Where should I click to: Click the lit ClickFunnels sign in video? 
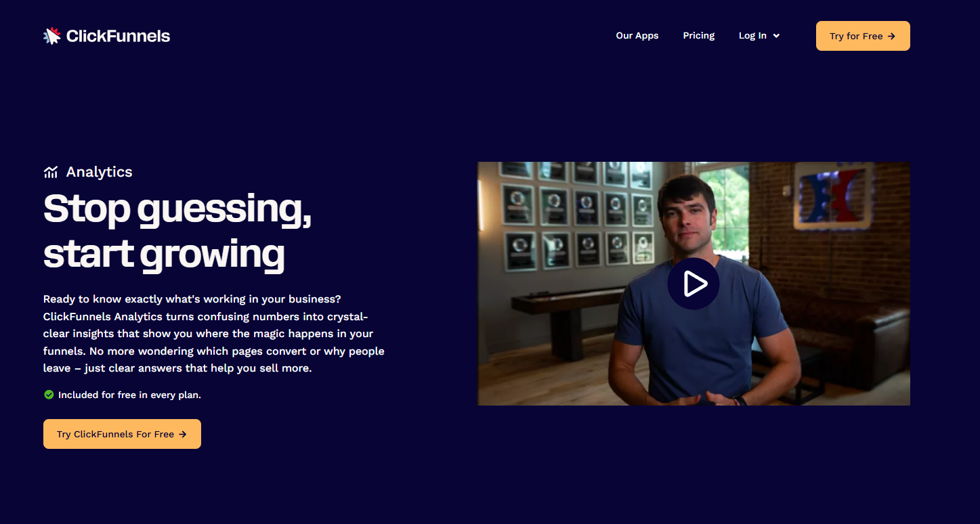click(x=833, y=195)
